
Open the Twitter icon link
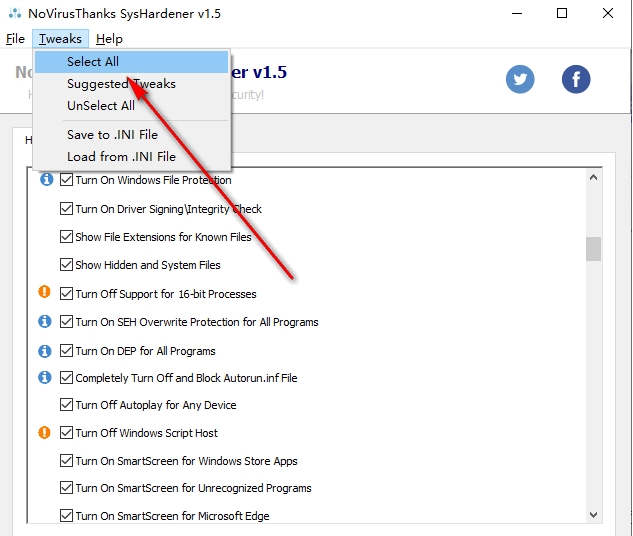[520, 79]
